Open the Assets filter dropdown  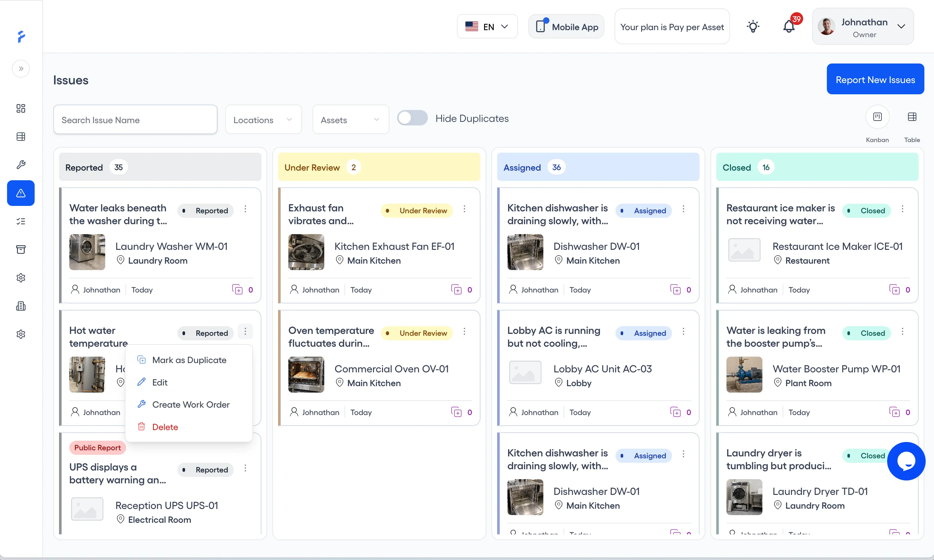(351, 120)
